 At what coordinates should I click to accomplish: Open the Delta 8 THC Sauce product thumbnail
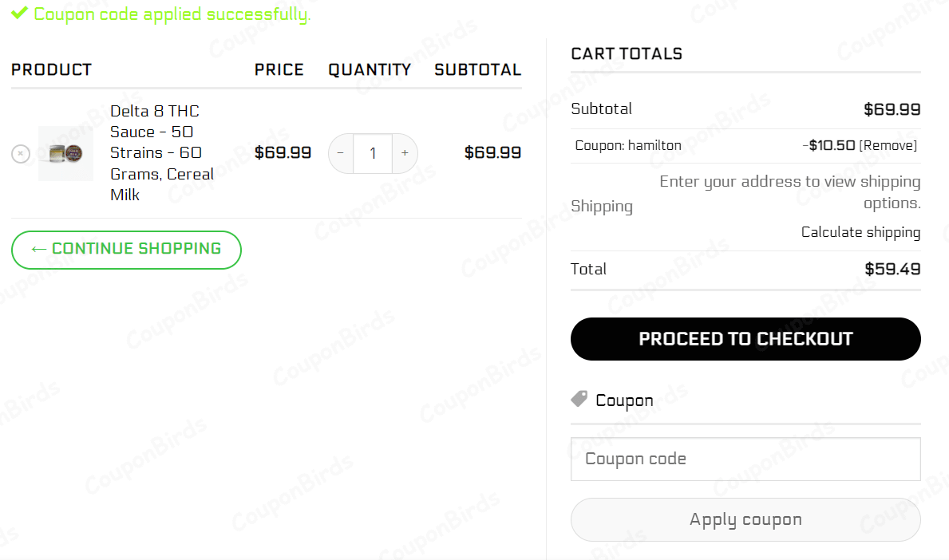coord(65,153)
